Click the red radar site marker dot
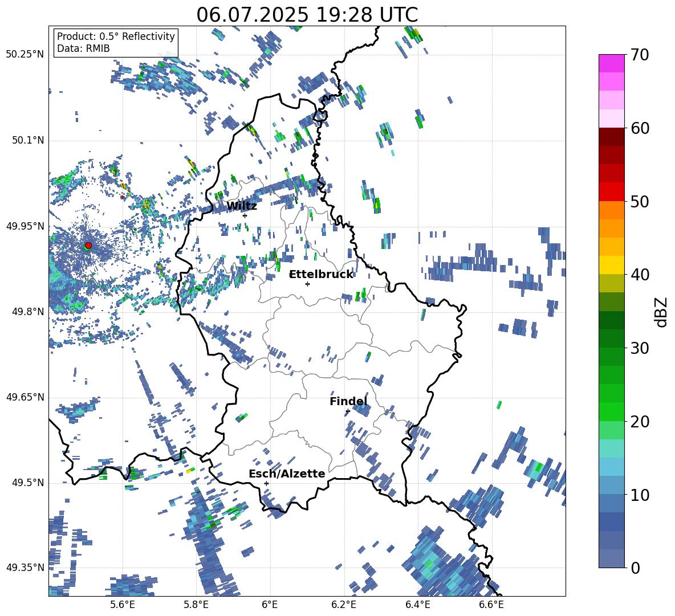675x616 pixels. (88, 246)
